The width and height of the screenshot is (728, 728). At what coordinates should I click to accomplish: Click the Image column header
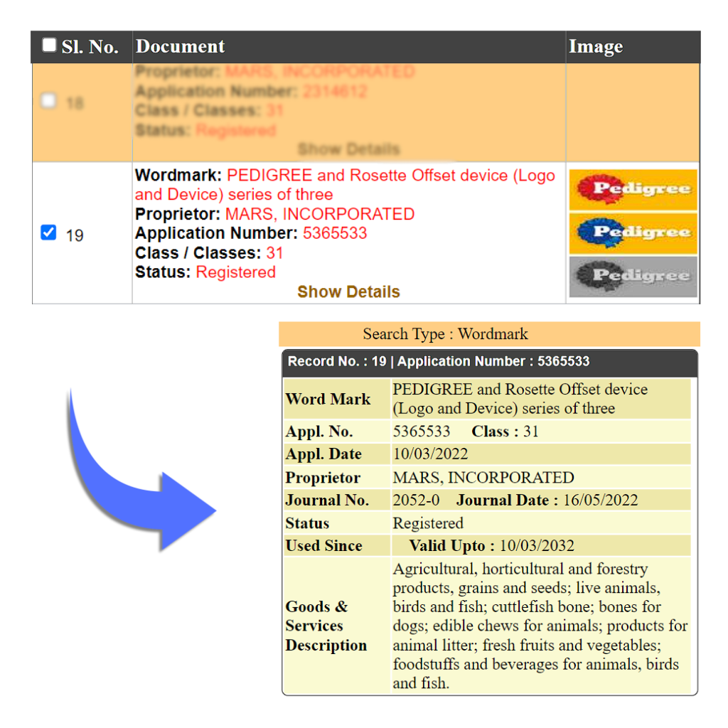tap(596, 47)
